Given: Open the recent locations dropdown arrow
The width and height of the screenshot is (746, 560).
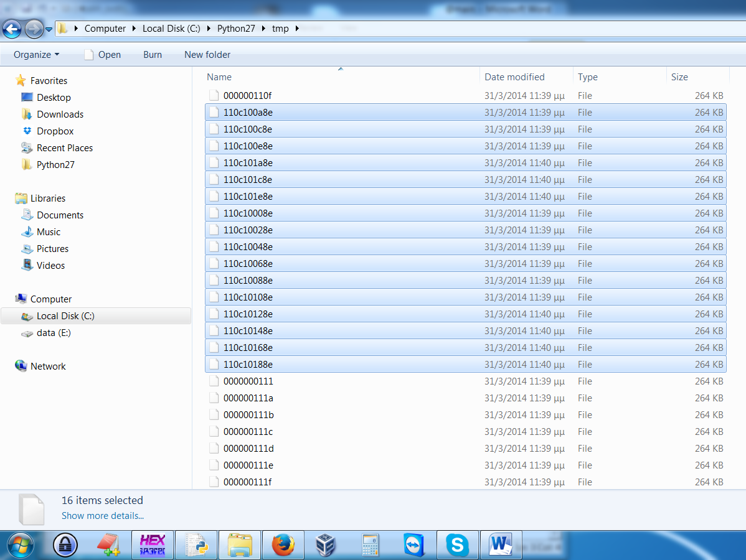Looking at the screenshot, I should (49, 29).
